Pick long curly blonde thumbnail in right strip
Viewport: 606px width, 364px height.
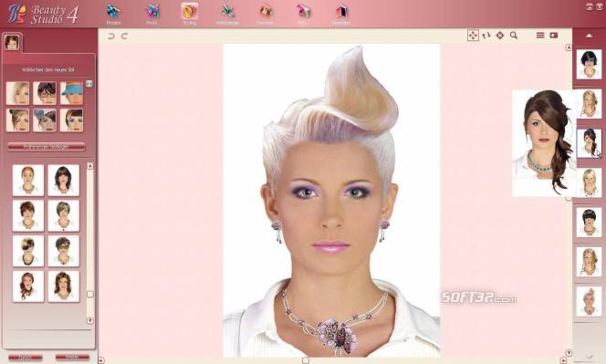point(589,262)
